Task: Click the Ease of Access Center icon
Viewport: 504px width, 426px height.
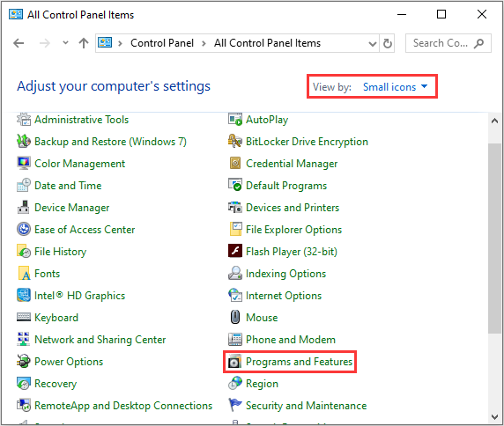Action: coord(24,230)
